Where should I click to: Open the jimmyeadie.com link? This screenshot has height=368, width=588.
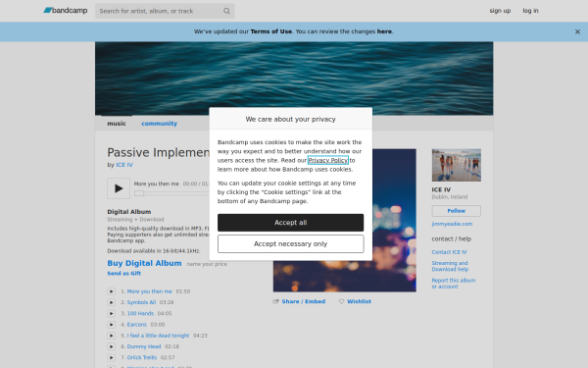(x=452, y=224)
